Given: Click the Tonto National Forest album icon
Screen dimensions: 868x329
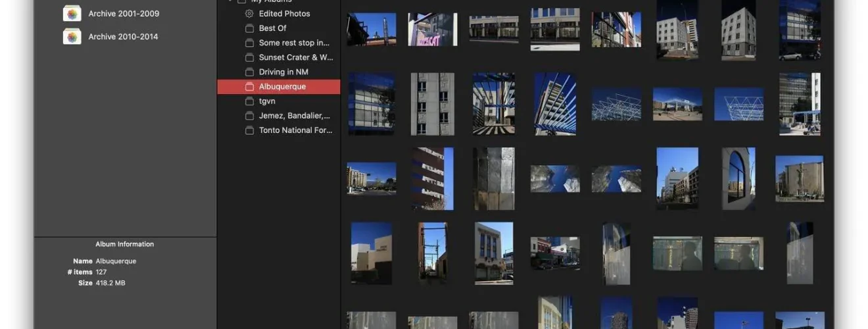Looking at the screenshot, I should point(249,130).
